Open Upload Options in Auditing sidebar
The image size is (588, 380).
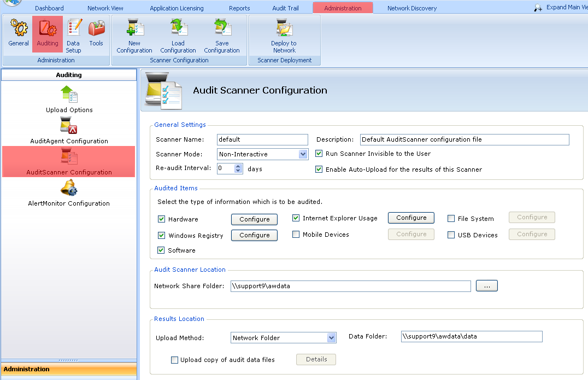click(69, 100)
